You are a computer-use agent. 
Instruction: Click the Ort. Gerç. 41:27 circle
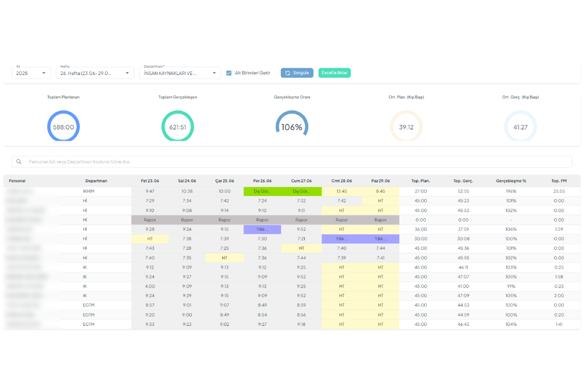[520, 126]
